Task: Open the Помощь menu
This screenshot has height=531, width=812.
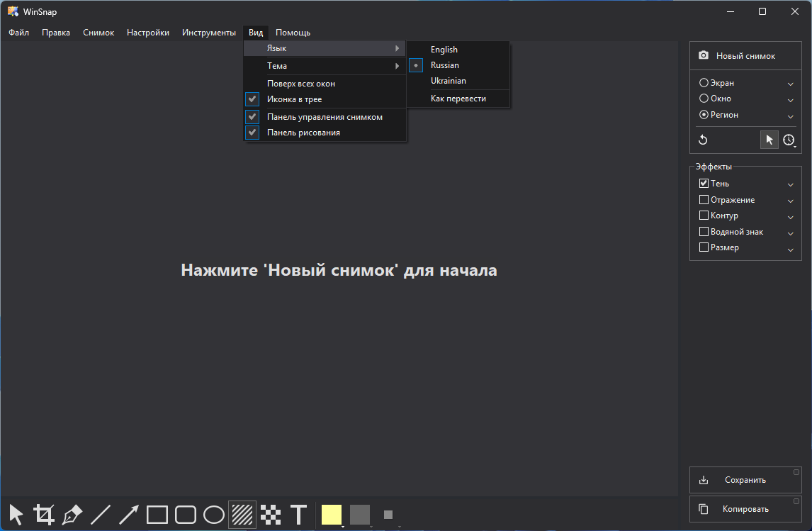Action: click(x=293, y=32)
